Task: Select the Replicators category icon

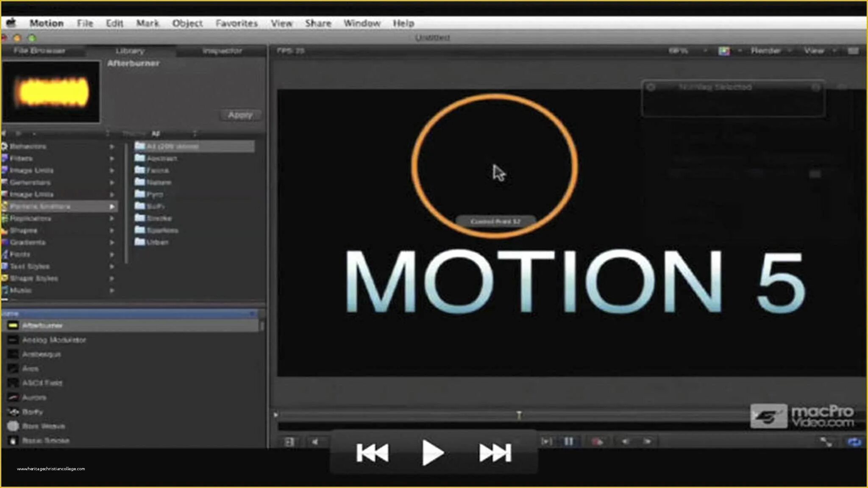Action: coord(4,218)
